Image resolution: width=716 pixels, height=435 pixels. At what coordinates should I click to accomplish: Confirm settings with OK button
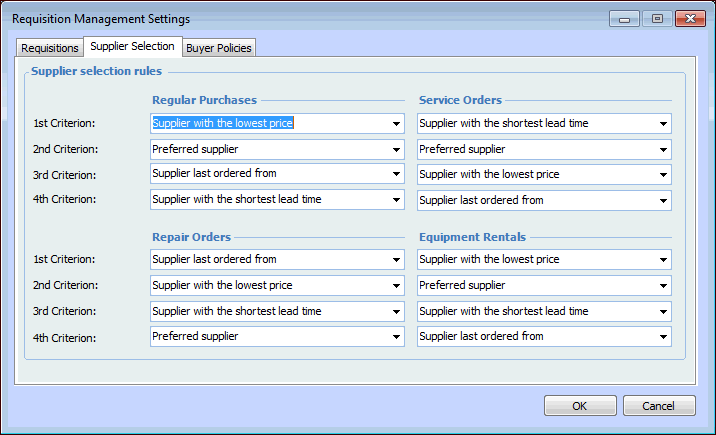580,406
